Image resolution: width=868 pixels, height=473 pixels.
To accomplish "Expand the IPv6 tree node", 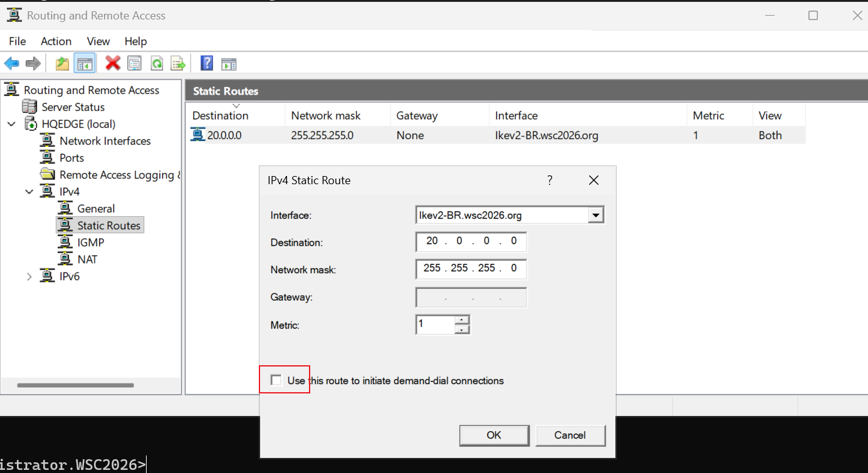I will 29,276.
